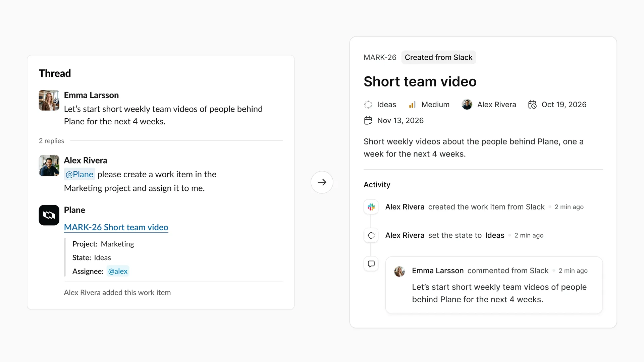Click 'Alex Rivera added this work item' footer
Viewport: 644px width, 362px height.
pos(117,293)
